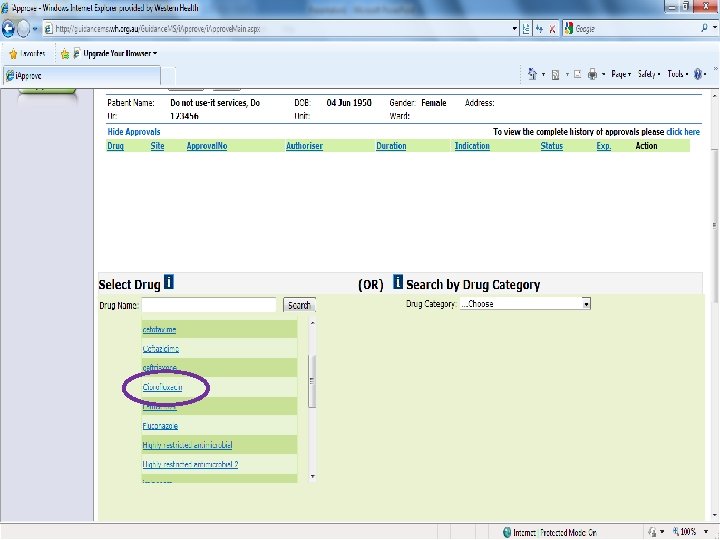Select Ciprofloxacin in the drug list

coord(162,387)
